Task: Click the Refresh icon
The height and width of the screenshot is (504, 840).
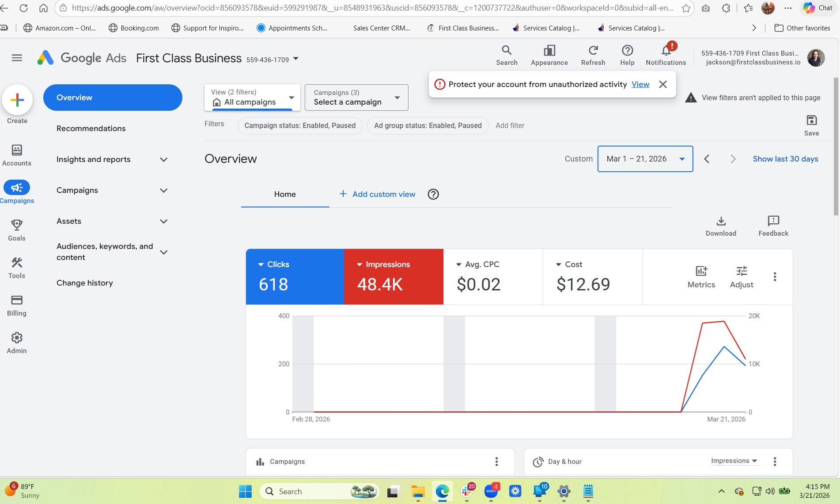Action: (x=593, y=54)
